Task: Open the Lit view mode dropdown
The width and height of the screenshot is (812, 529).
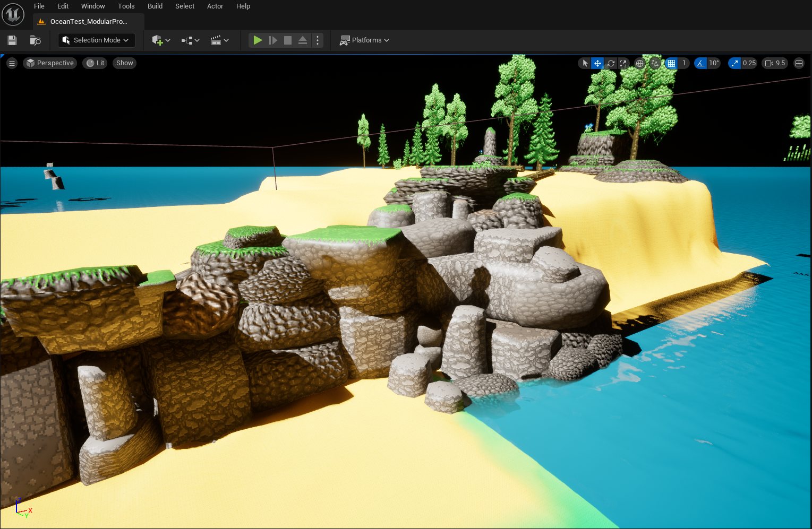Action: click(x=96, y=63)
